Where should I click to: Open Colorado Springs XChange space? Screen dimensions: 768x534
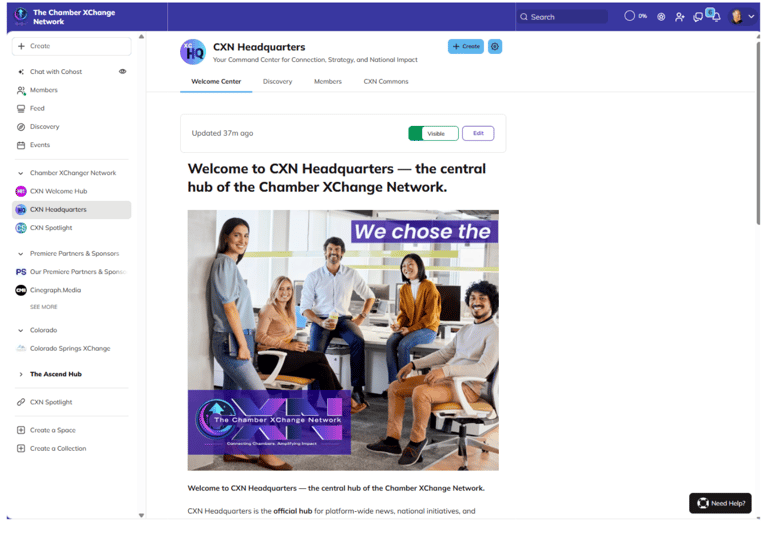[70, 349]
